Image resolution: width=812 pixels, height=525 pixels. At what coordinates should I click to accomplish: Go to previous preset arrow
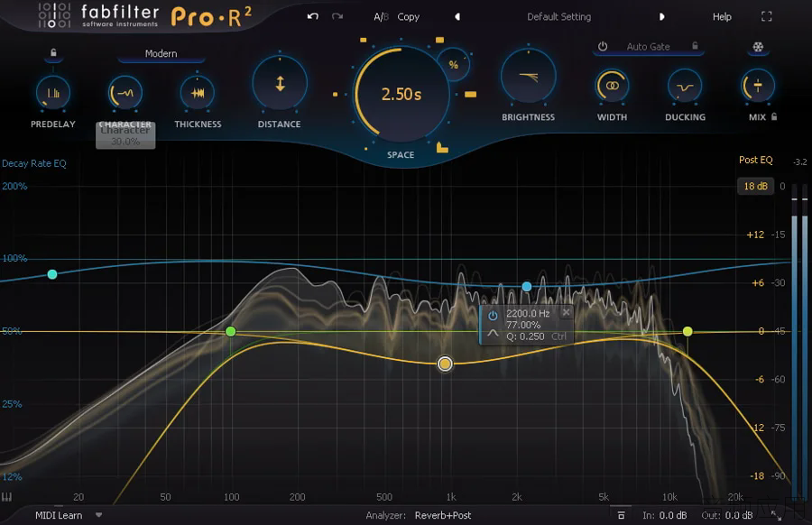click(x=457, y=16)
